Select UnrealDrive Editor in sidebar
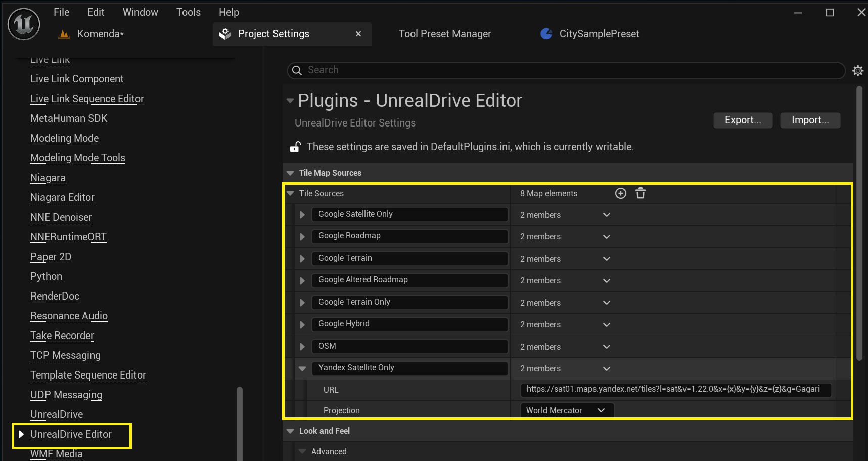 [x=71, y=434]
